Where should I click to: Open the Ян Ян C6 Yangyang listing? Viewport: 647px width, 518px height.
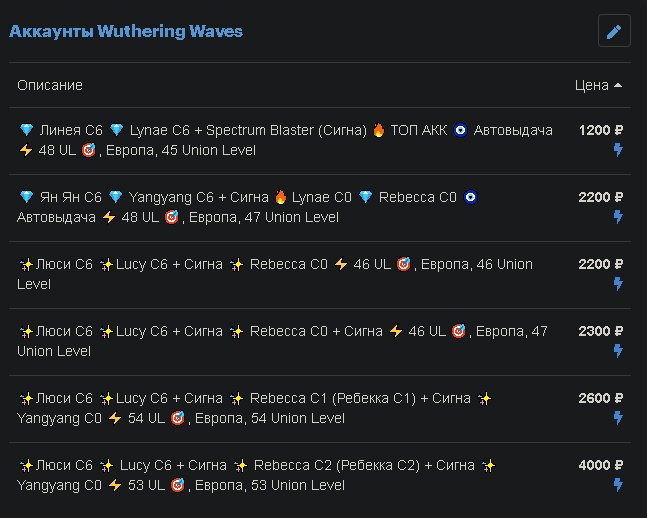[x=320, y=208]
